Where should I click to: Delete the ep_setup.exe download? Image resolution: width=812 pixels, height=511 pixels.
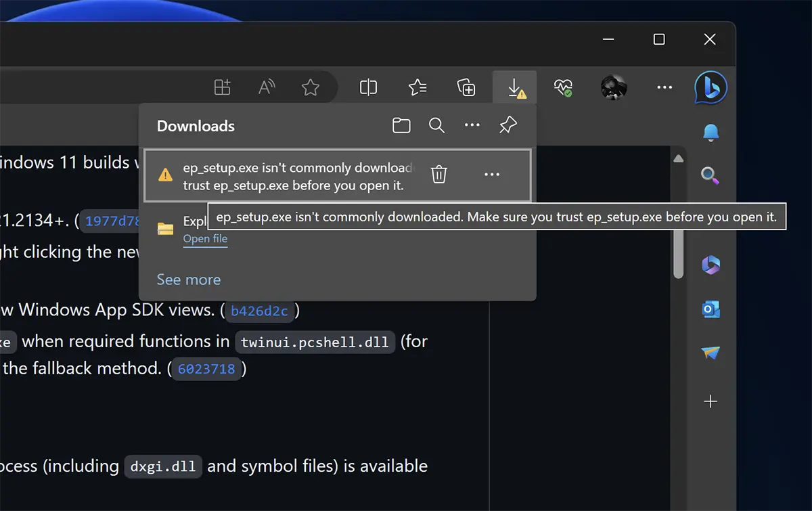coord(439,175)
